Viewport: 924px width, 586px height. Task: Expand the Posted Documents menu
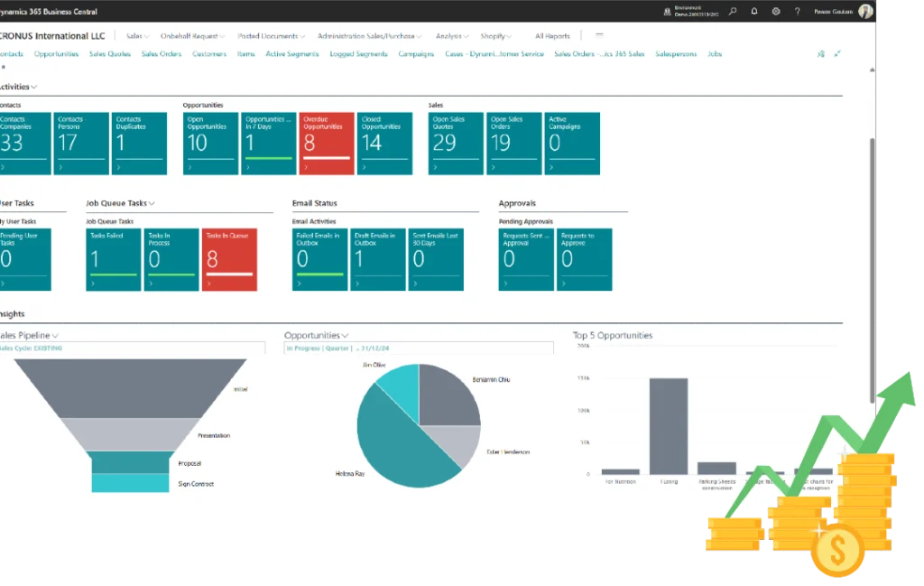click(271, 36)
